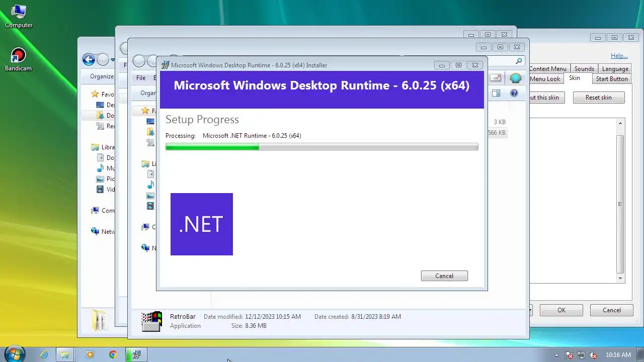This screenshot has height=362, width=644.
Task: Open Windows Explorer taskbar button
Action: (65, 354)
